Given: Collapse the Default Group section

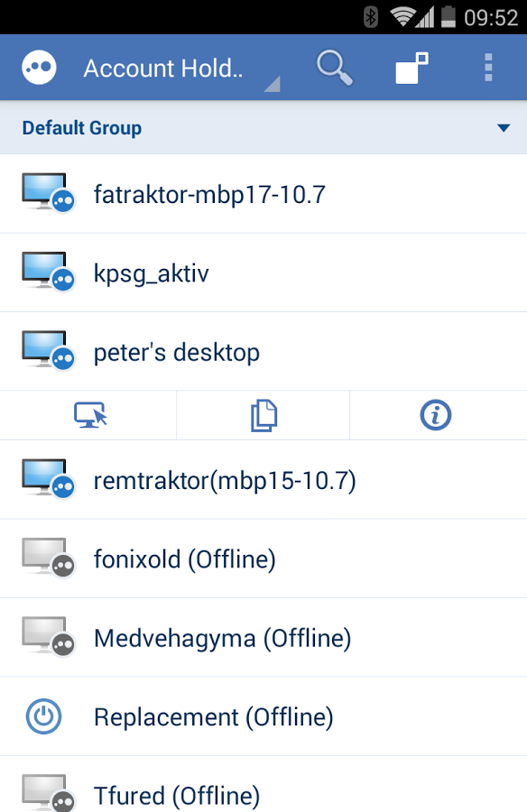Looking at the screenshot, I should [504, 128].
